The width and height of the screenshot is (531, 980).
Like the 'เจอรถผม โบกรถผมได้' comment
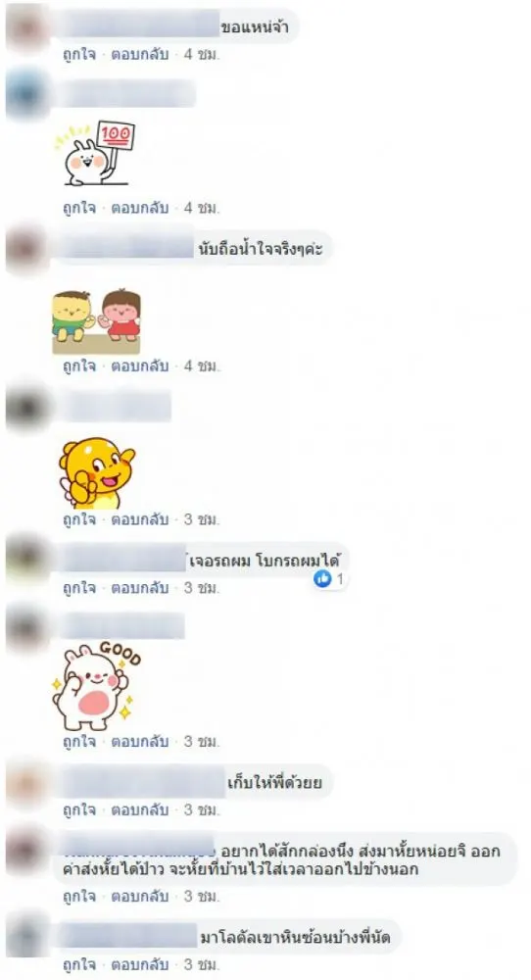79,588
